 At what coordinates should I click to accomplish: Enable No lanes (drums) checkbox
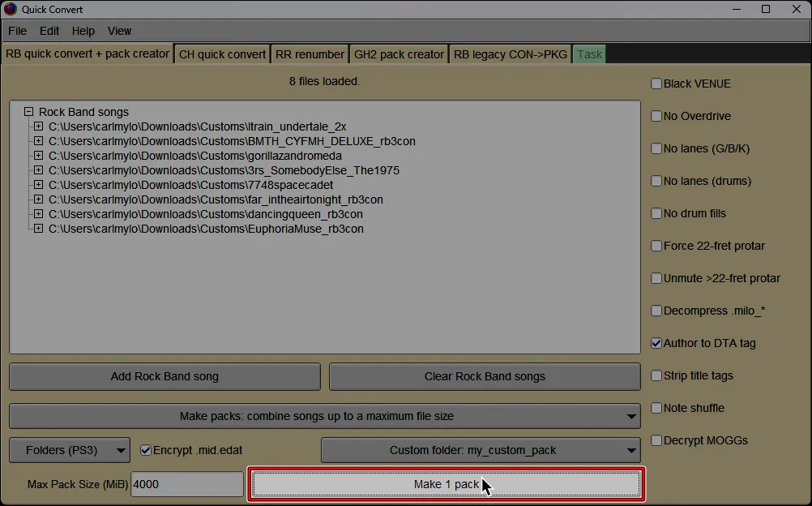[x=656, y=181]
